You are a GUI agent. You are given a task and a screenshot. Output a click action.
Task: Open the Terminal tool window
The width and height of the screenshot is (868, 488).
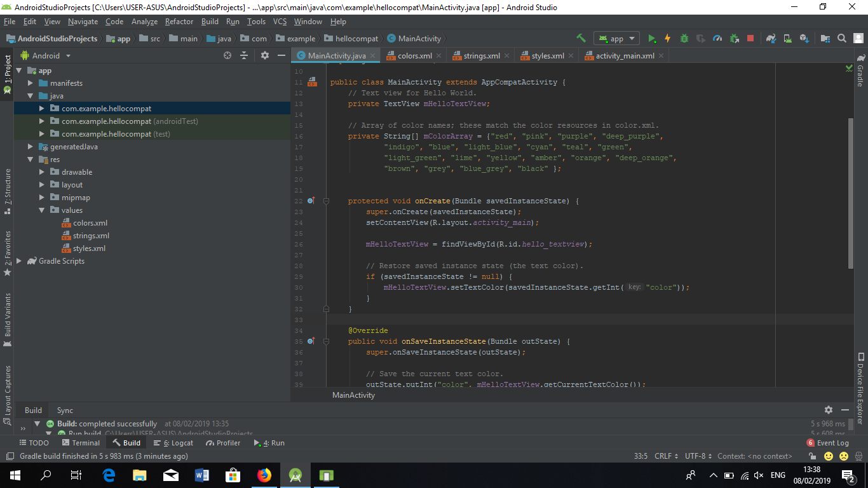coord(81,443)
